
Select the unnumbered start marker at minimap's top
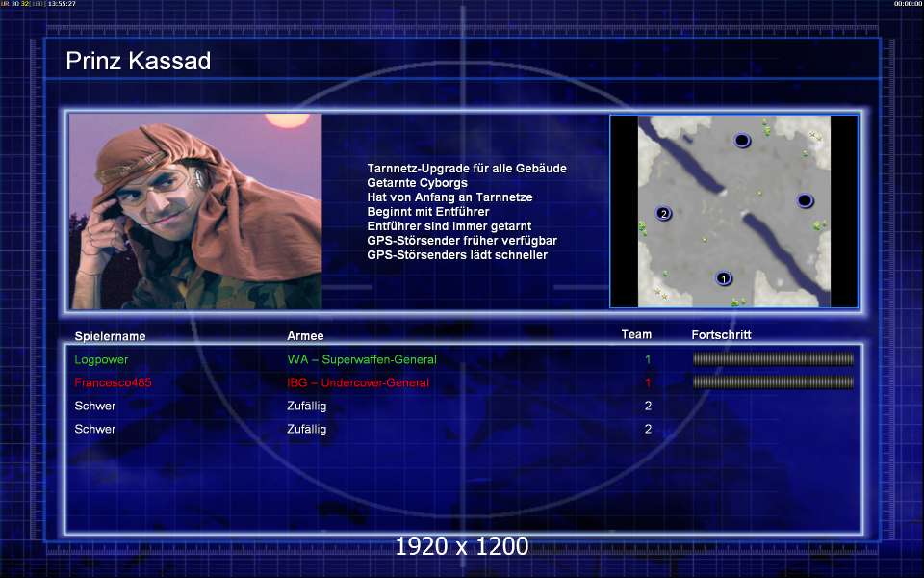coord(741,140)
